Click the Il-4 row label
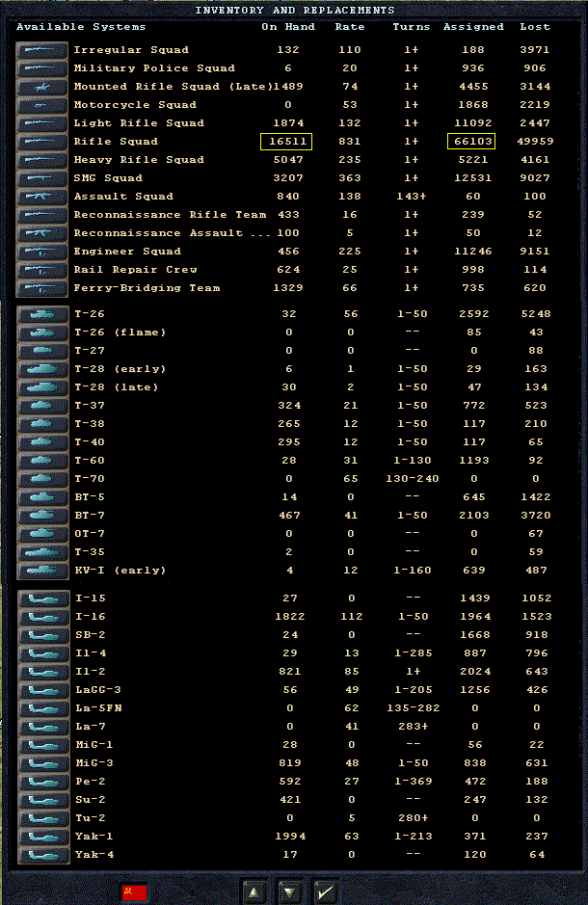The image size is (588, 905). point(91,653)
